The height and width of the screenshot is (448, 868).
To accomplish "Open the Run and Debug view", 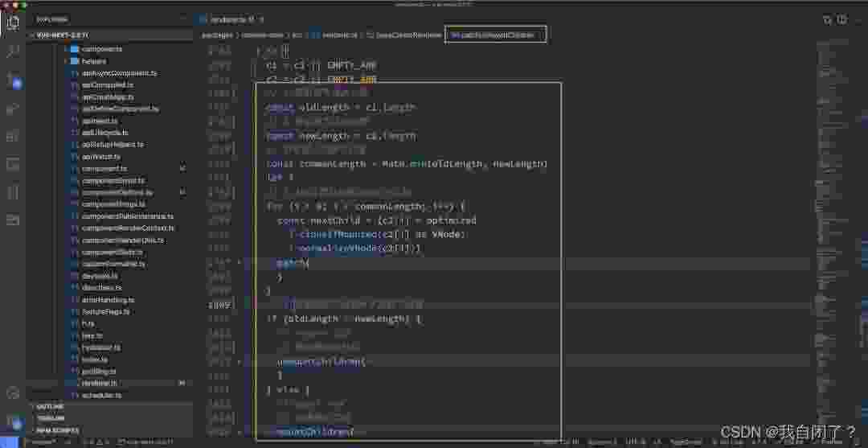I will 13,109.
